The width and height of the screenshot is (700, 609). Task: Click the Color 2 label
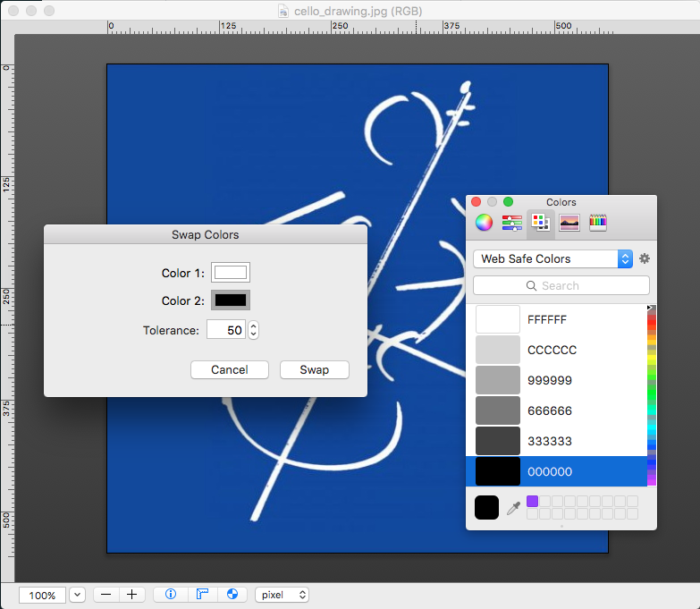pos(183,301)
